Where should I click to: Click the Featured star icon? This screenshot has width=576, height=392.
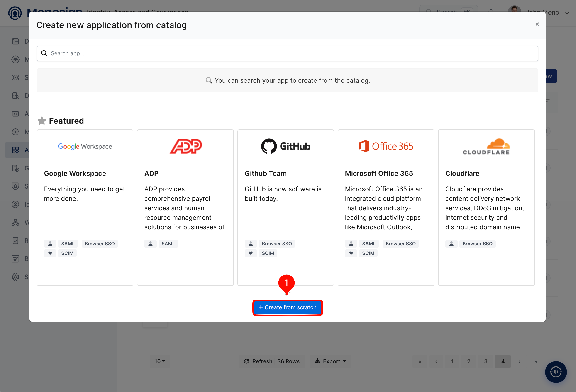[x=42, y=121]
